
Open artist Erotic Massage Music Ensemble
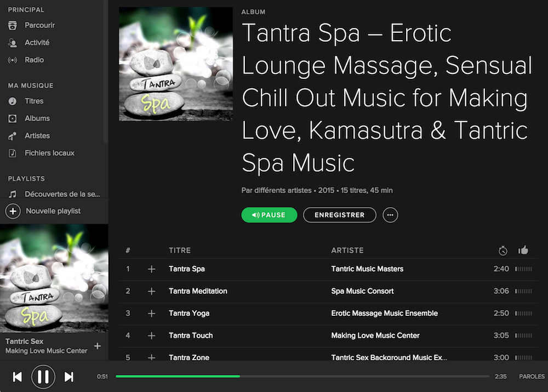(x=385, y=313)
